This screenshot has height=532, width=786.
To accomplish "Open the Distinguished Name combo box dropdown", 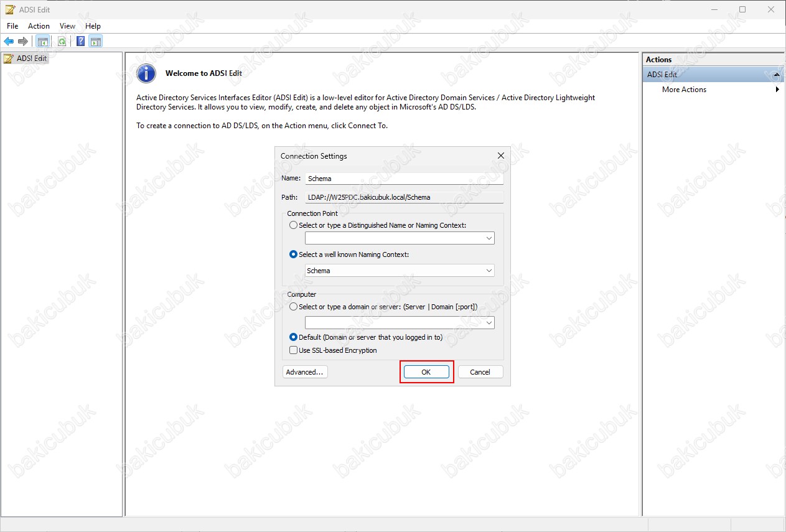I will point(489,238).
